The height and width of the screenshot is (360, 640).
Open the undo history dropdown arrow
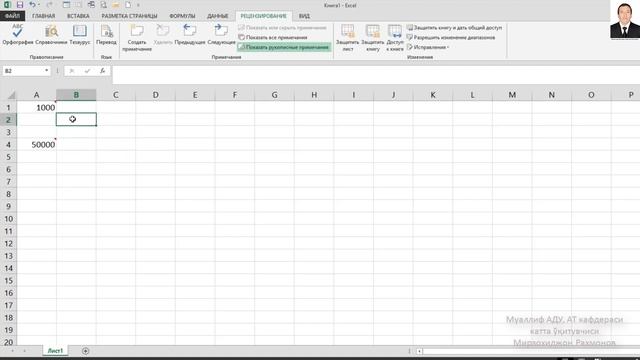(39, 5)
